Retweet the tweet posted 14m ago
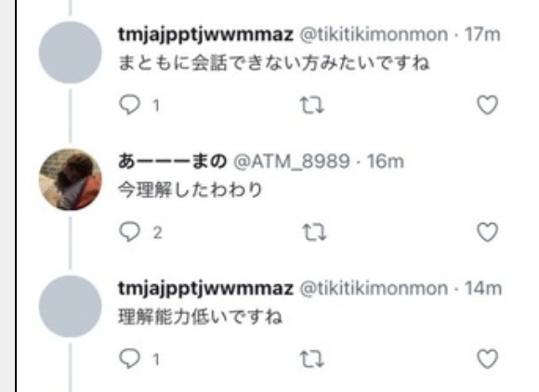 312,359
